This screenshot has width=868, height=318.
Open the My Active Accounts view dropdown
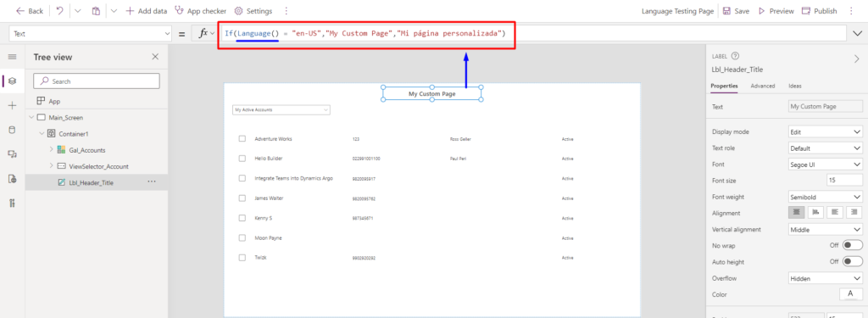click(281, 109)
